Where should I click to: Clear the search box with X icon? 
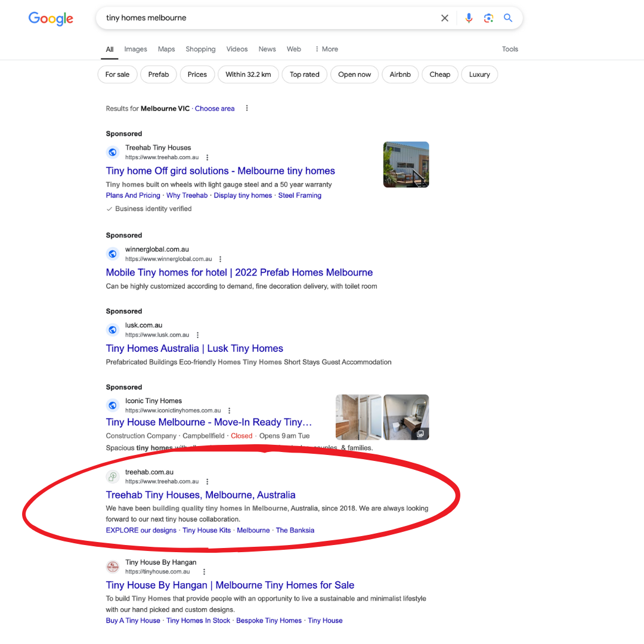444,18
